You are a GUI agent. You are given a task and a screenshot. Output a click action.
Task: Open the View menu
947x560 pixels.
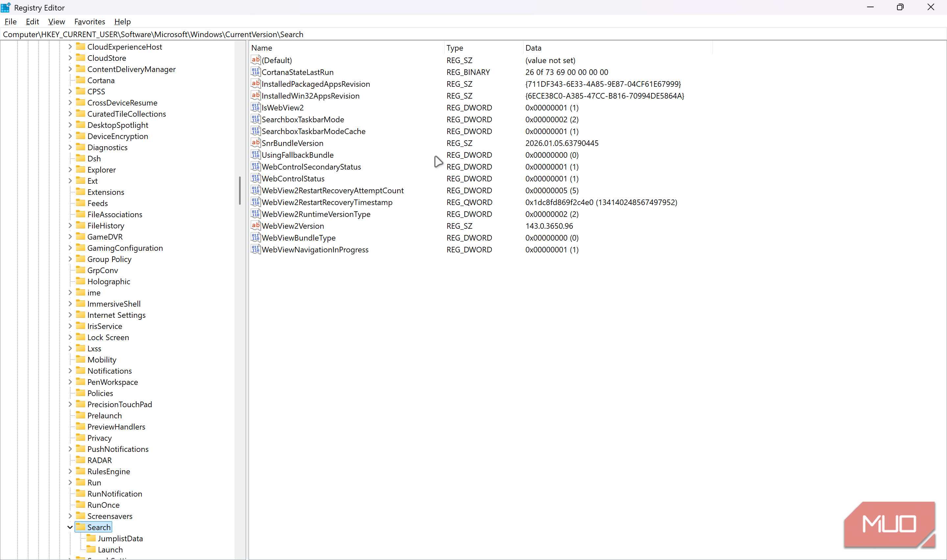[x=57, y=21]
